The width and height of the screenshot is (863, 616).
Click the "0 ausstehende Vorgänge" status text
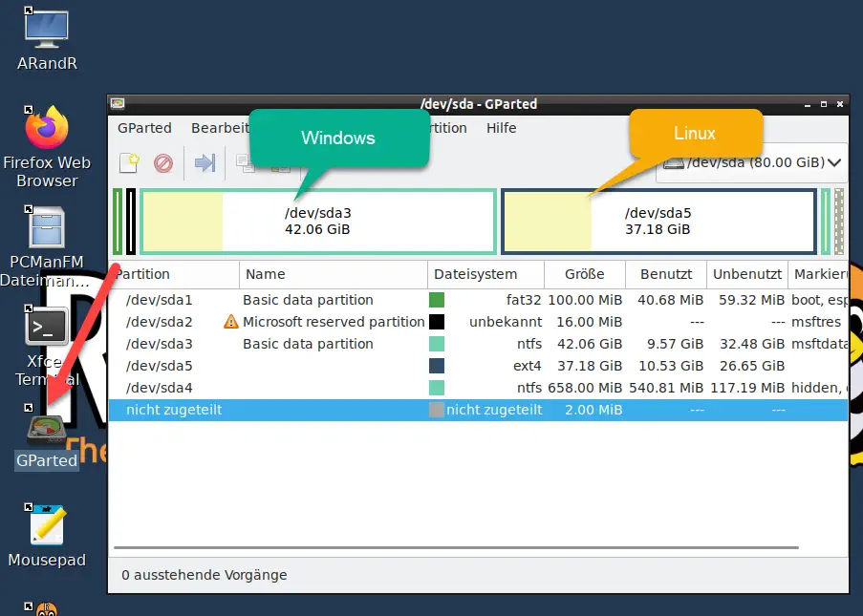(x=205, y=575)
